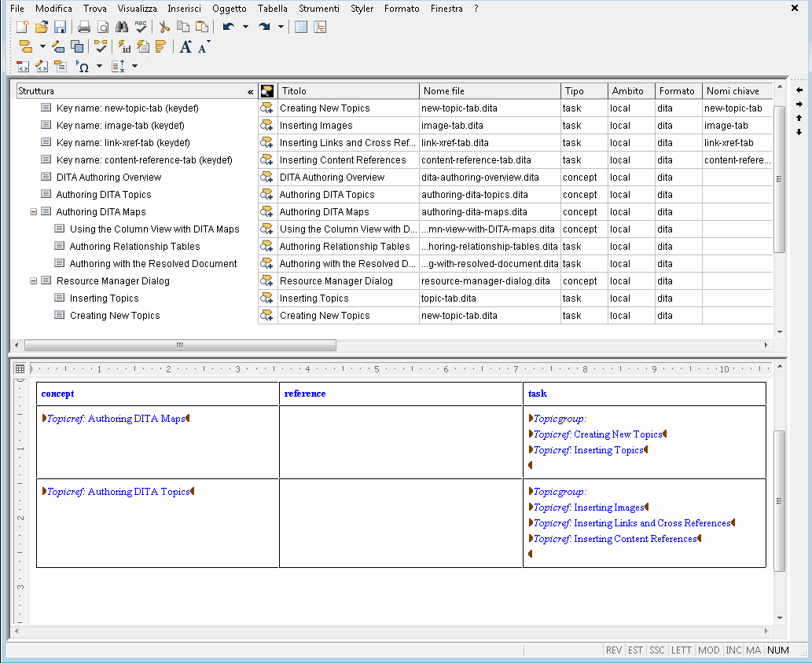
Task: Open print preview icon
Action: tap(103, 27)
